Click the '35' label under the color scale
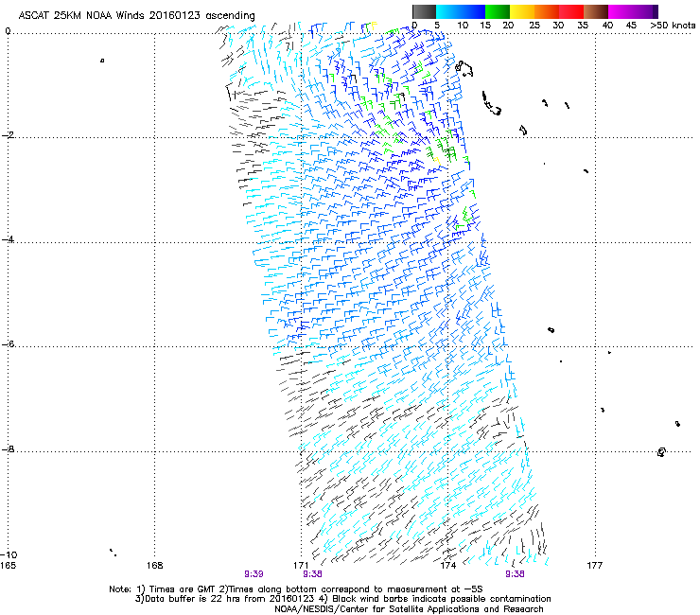The width and height of the screenshot is (700, 615). (583, 26)
